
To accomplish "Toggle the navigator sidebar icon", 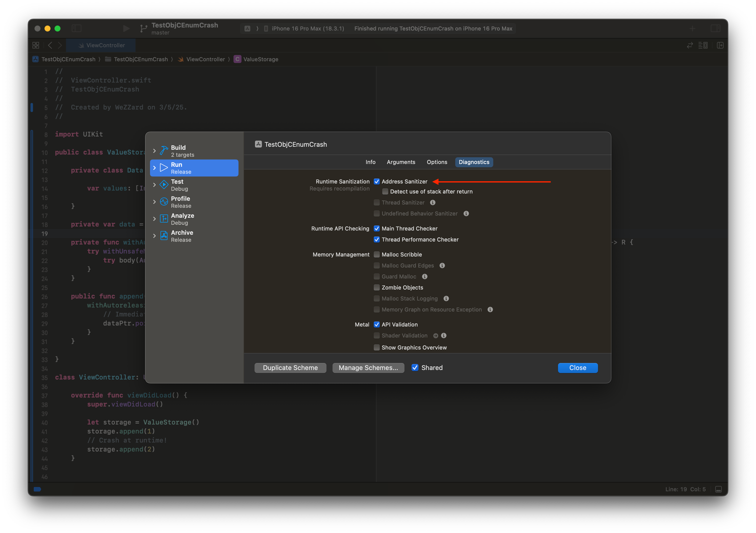I will coord(76,28).
